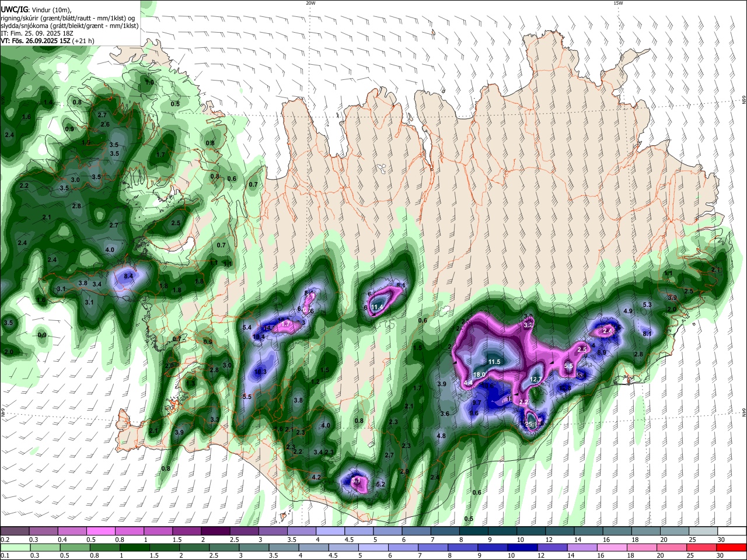Select the '4.8' precipitation value

[441, 436]
